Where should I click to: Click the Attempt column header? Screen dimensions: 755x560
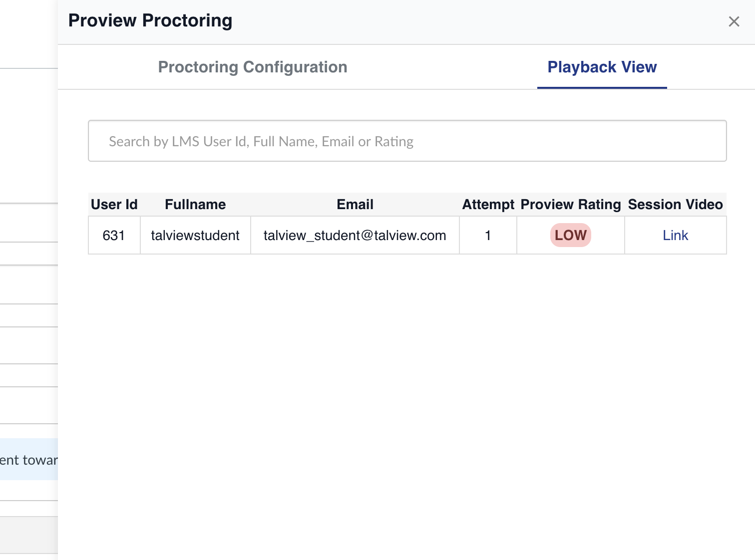point(488,204)
